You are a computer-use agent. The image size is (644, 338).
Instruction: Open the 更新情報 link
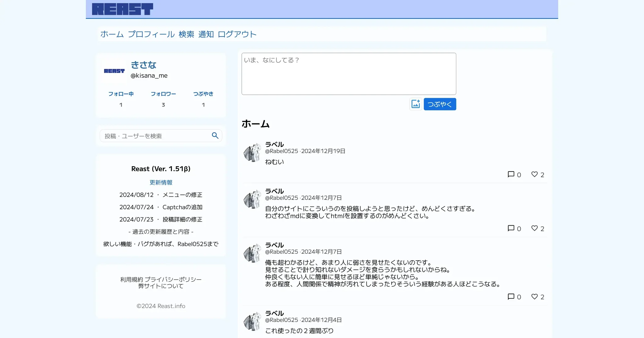[161, 183]
